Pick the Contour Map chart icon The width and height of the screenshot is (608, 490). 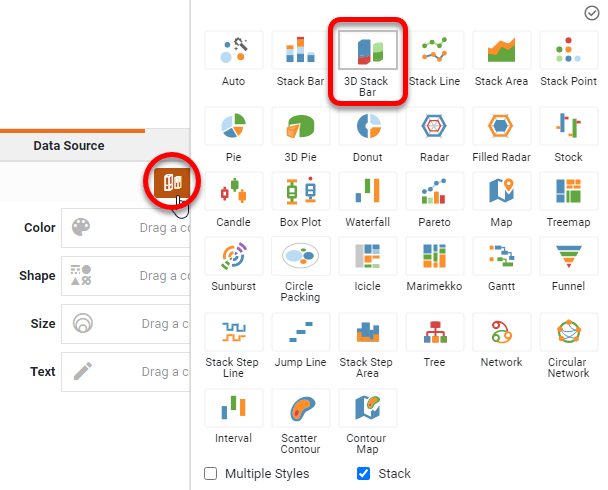click(367, 408)
